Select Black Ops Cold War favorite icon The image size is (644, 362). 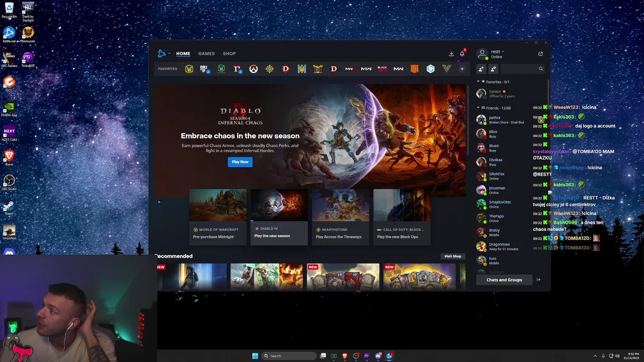[382, 69]
